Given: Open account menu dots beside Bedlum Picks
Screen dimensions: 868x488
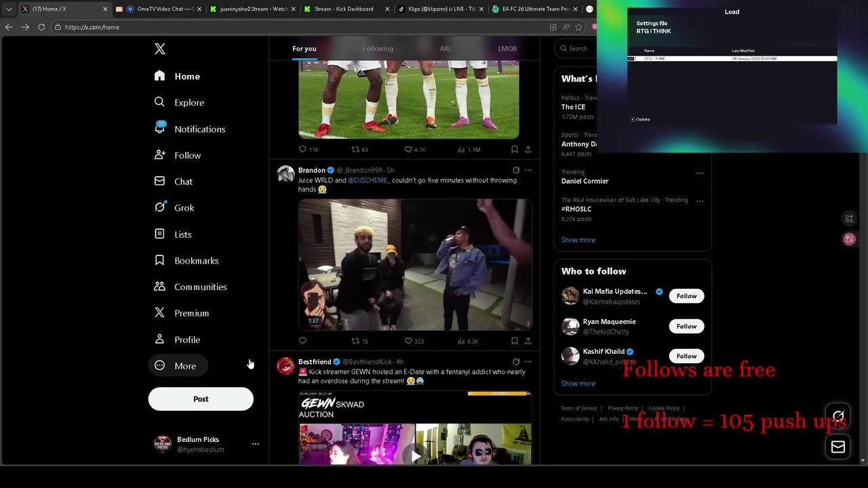Looking at the screenshot, I should click(256, 444).
